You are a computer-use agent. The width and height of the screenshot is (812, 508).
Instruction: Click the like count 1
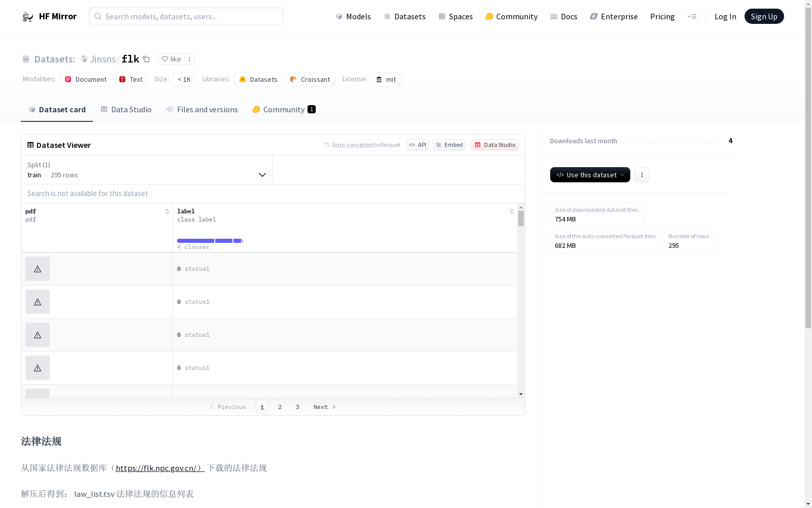pos(189,59)
